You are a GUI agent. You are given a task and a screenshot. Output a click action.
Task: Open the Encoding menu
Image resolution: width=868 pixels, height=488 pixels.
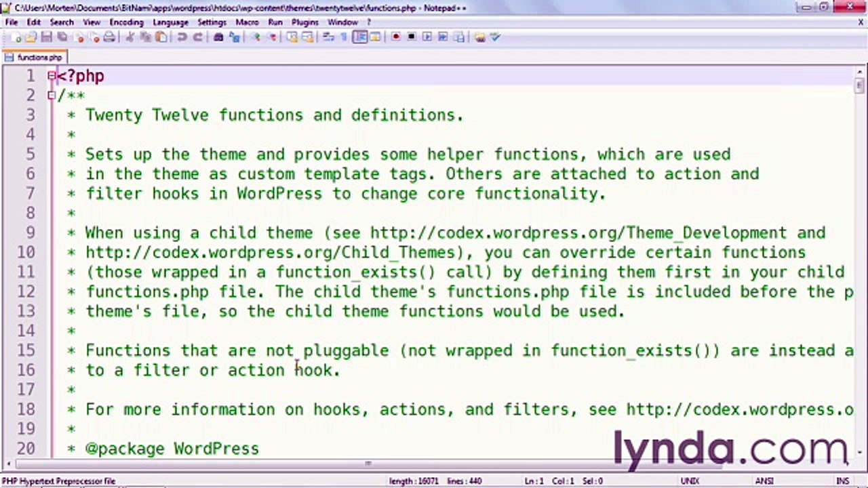pyautogui.click(x=127, y=22)
